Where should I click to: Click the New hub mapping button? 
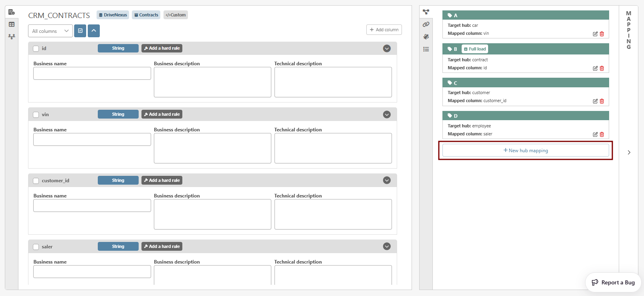[525, 151]
